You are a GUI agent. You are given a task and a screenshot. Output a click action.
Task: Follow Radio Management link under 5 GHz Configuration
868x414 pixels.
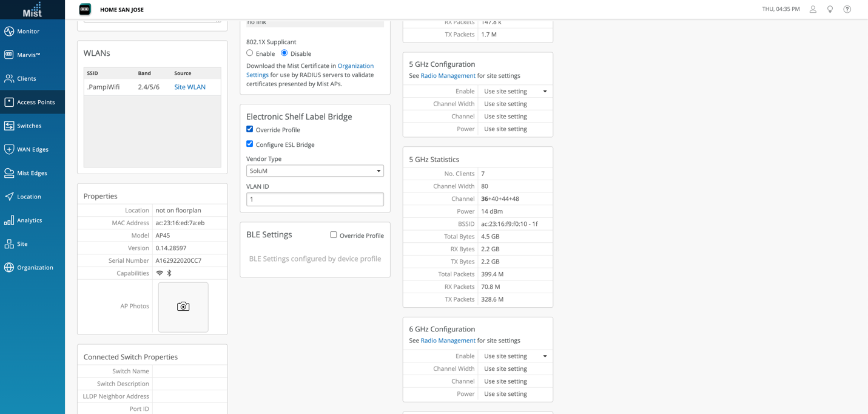click(x=448, y=76)
